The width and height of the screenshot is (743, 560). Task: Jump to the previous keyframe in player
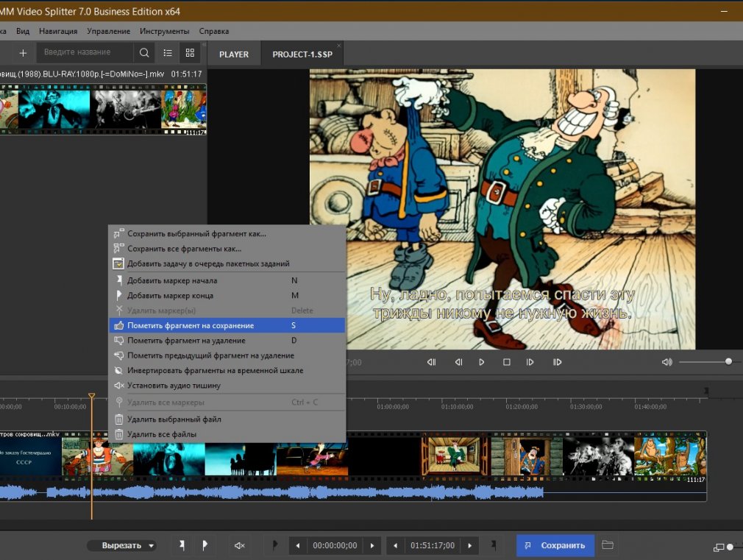[431, 362]
